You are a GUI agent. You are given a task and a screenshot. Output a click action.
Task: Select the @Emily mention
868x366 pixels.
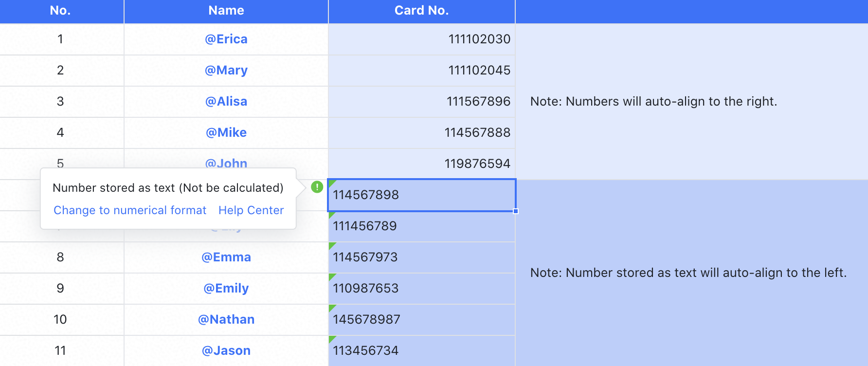[226, 288]
